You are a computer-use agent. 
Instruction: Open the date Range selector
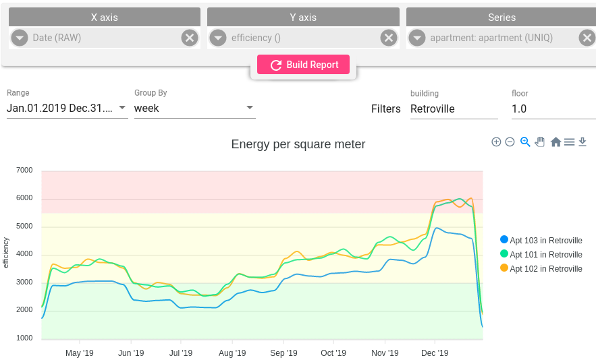[x=67, y=108]
